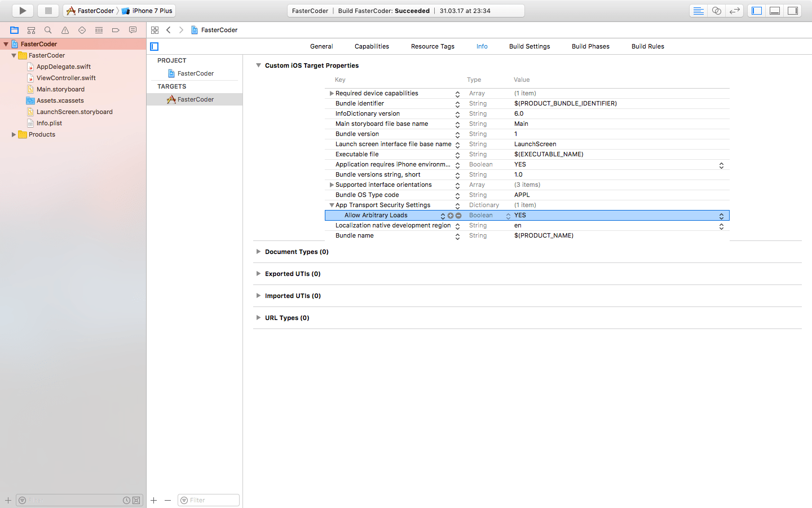Choose iPhone 7 Plus run destination

147,11
